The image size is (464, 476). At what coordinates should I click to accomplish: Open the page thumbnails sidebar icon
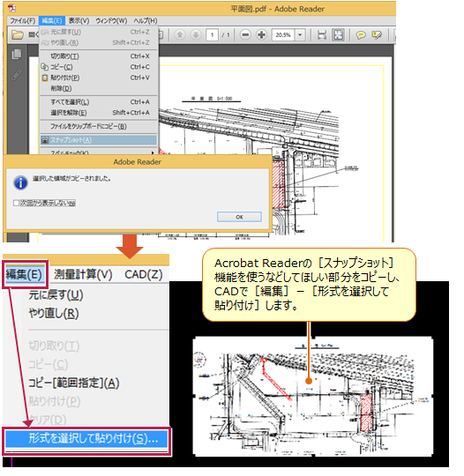point(17,54)
